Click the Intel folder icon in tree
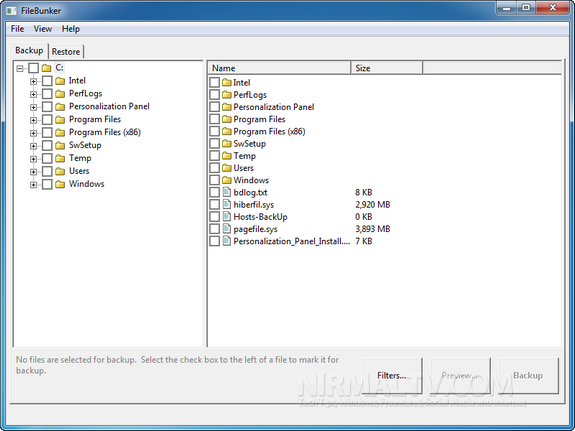The width and height of the screenshot is (575, 431). pyautogui.click(x=60, y=81)
